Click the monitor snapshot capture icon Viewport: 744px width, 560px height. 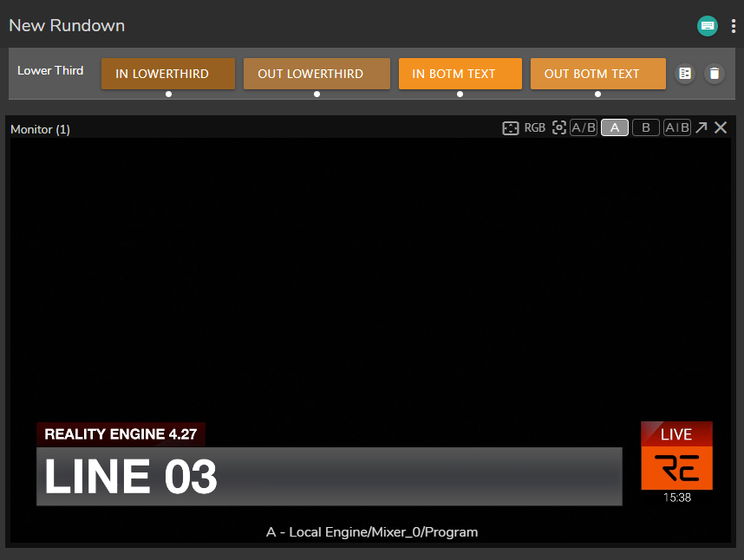559,128
